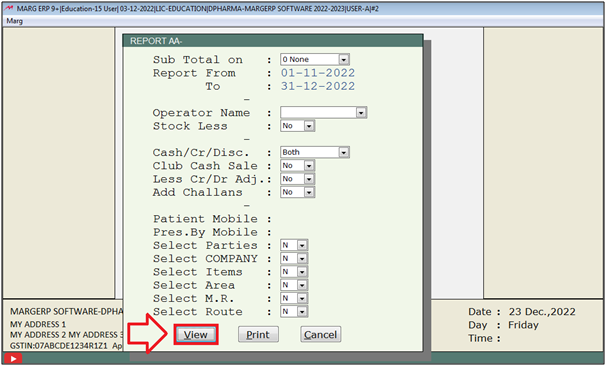The image size is (607, 366).
Task: Open the Marg menu
Action: tap(15, 21)
